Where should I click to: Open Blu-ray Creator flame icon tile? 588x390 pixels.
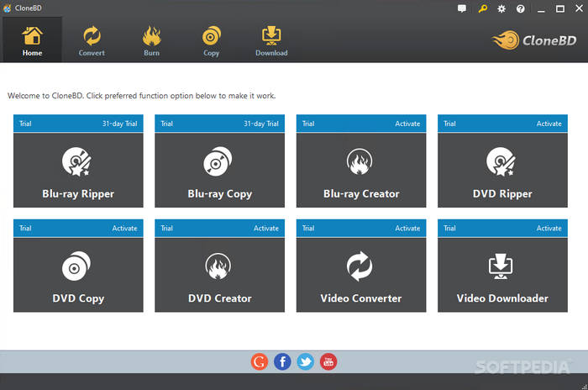pos(361,170)
